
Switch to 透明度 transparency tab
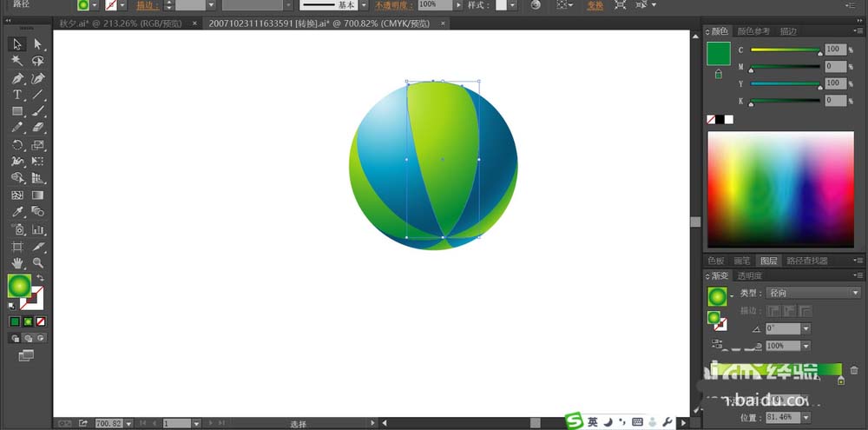(750, 276)
